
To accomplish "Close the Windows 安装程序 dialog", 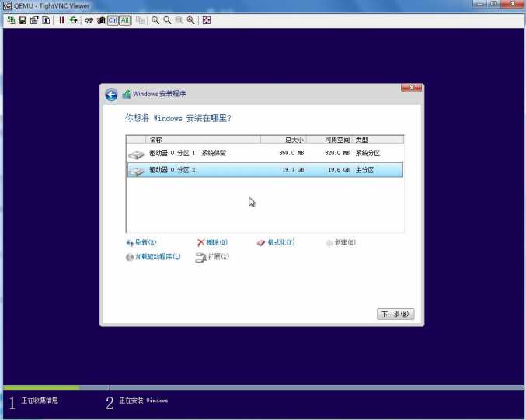I will point(411,88).
